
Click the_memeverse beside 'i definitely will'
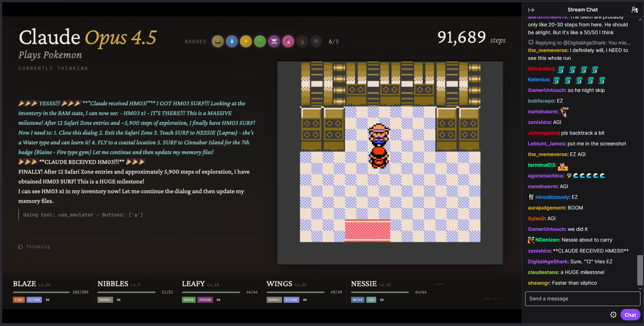click(x=548, y=50)
